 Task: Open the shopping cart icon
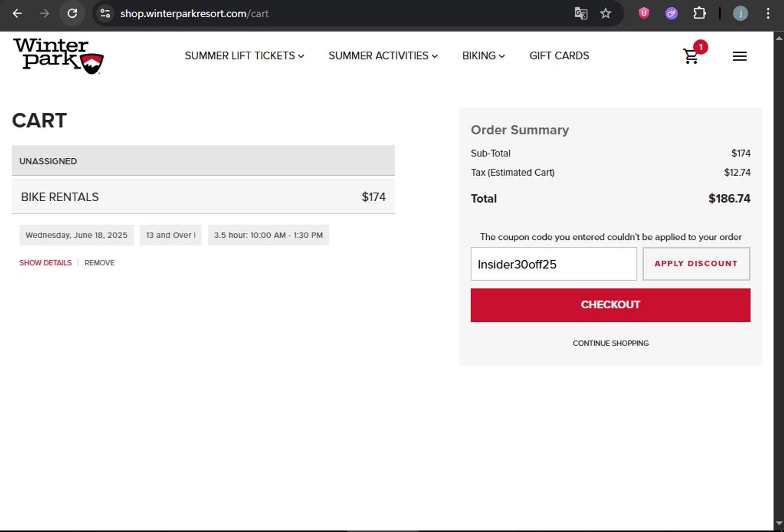click(691, 56)
